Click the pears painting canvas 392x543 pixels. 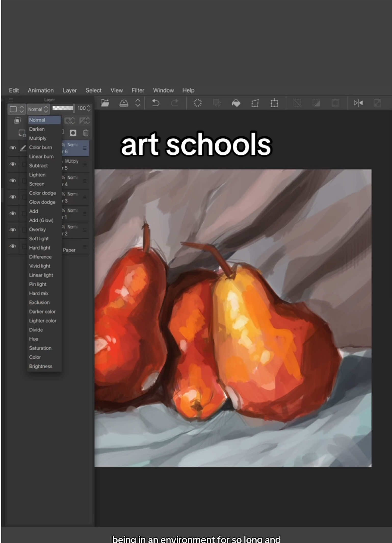coord(233,318)
